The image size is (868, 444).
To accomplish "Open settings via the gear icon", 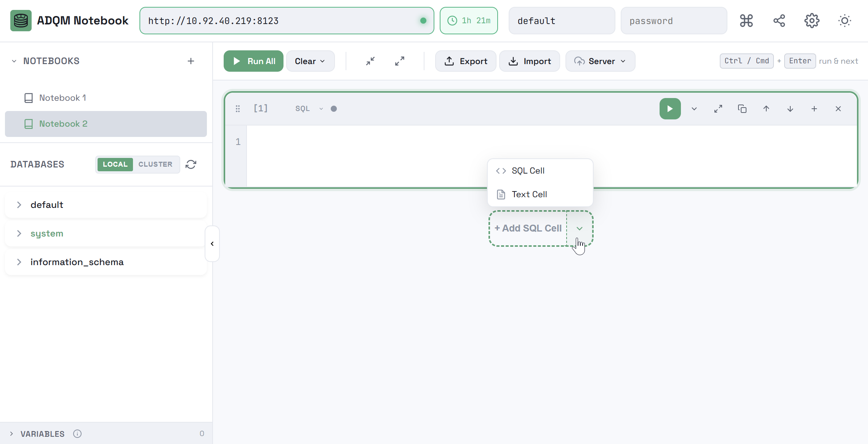I will pos(812,21).
